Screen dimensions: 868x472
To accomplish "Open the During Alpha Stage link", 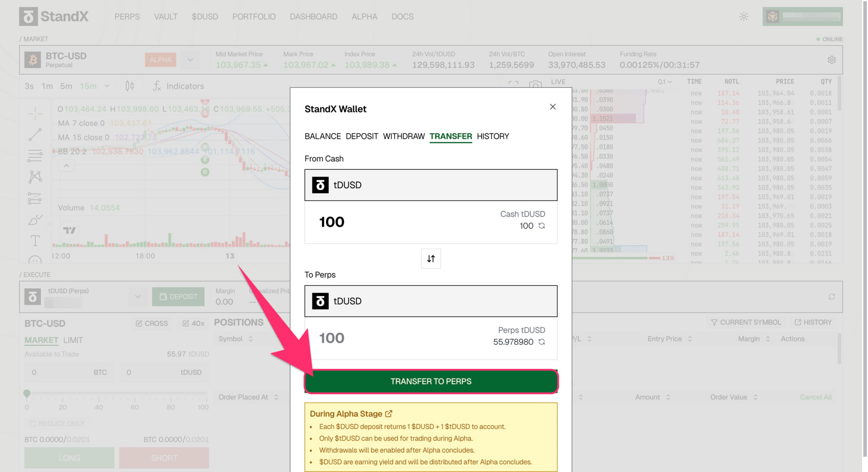I will point(351,414).
